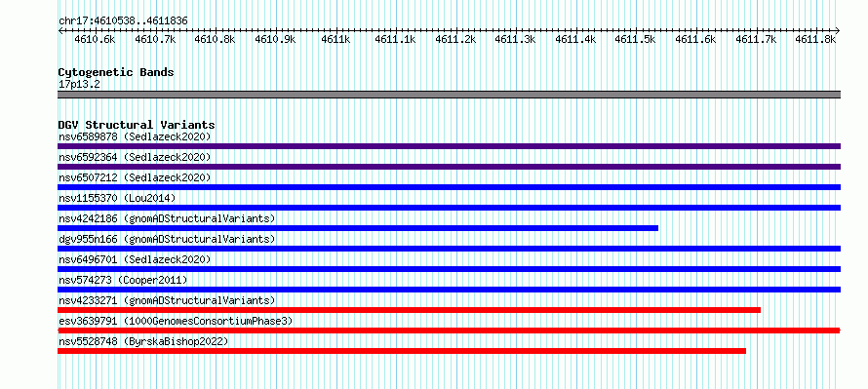Select the red bar under esv3639791
The width and height of the screenshot is (868, 389).
pos(449,331)
